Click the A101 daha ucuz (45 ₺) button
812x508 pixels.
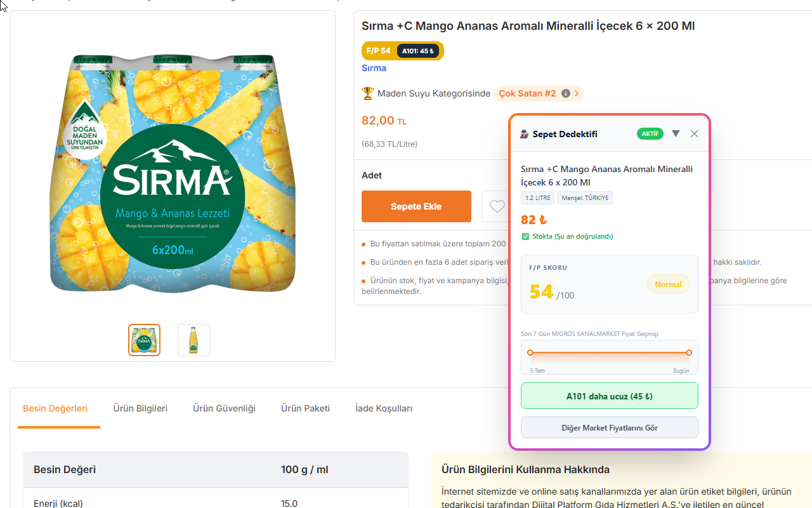[610, 396]
